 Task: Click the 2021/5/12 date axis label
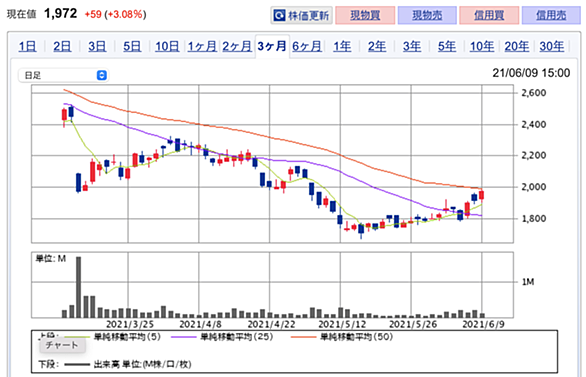click(342, 324)
